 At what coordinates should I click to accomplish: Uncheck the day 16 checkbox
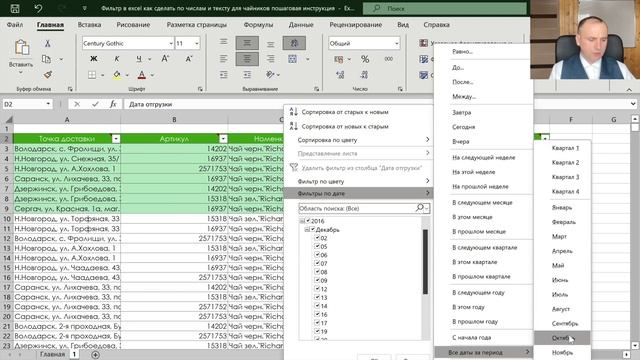click(x=317, y=314)
